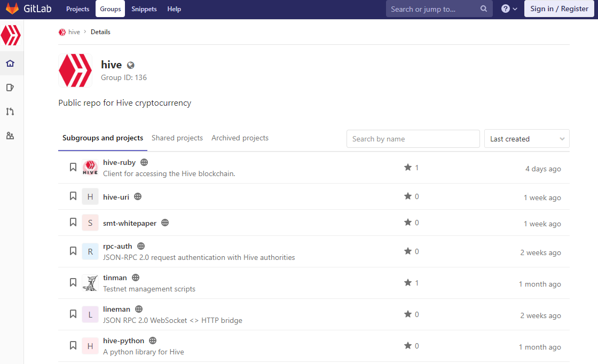Click globe visibility icon next to tinman
The height and width of the screenshot is (364, 598).
click(136, 278)
